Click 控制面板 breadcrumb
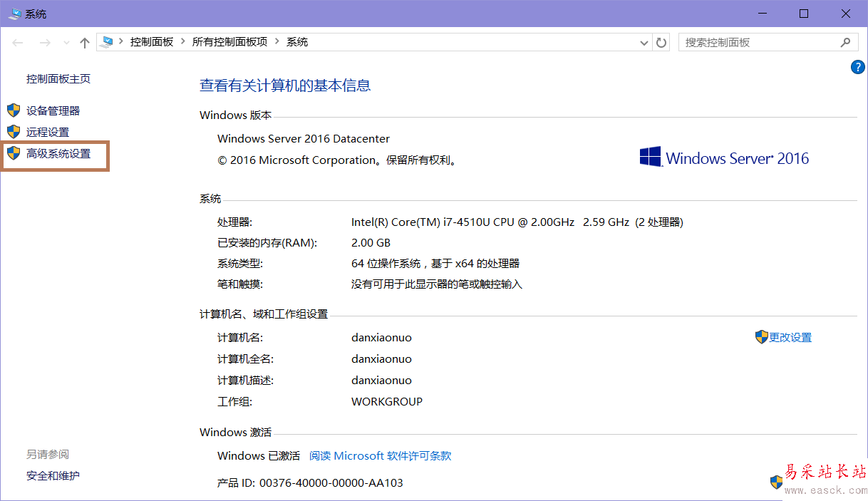868x501 pixels. [152, 42]
